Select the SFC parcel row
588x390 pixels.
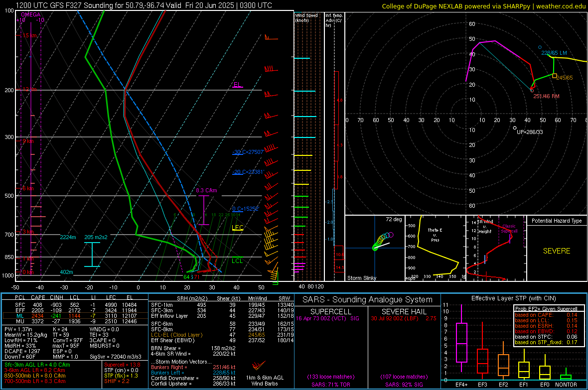coord(75,305)
